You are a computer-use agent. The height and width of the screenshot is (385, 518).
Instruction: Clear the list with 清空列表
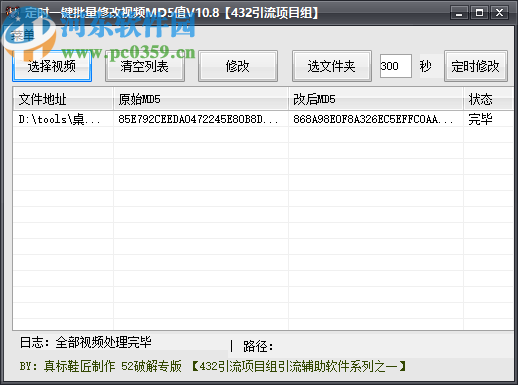pyautogui.click(x=145, y=66)
